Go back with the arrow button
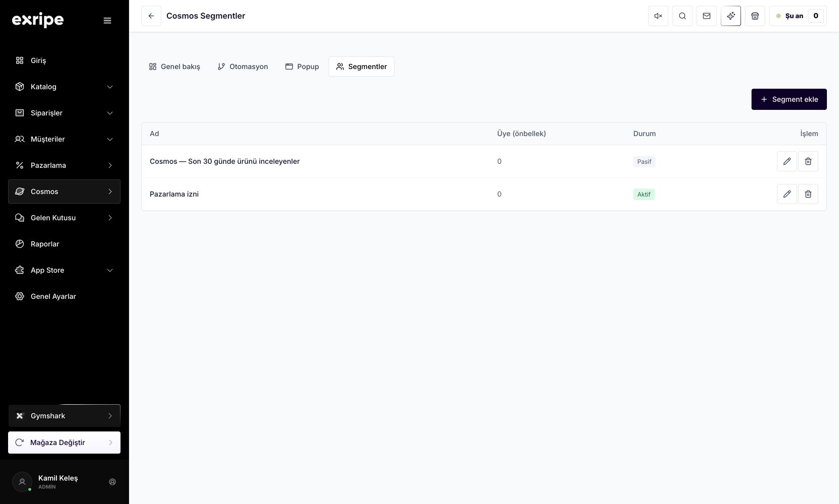839x504 pixels. click(x=151, y=16)
